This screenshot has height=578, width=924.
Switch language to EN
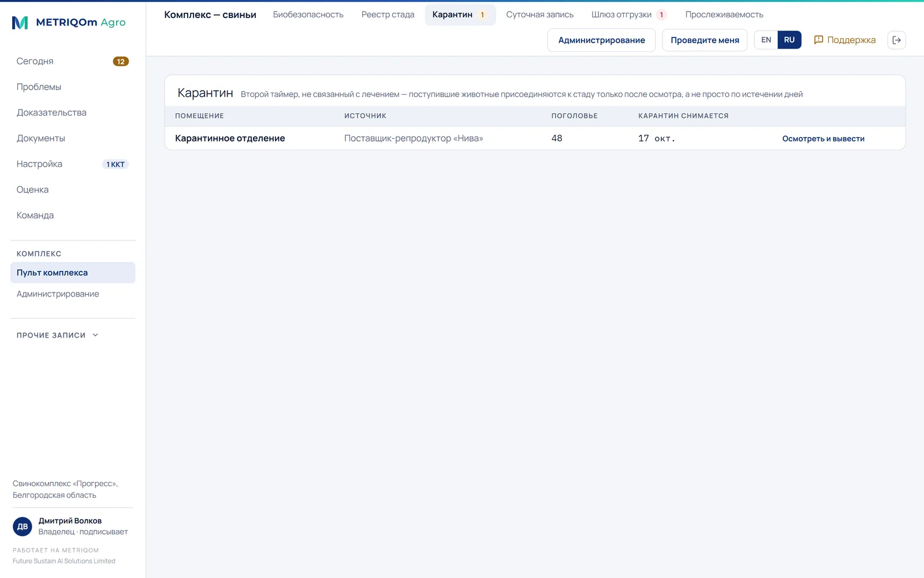[x=766, y=40]
